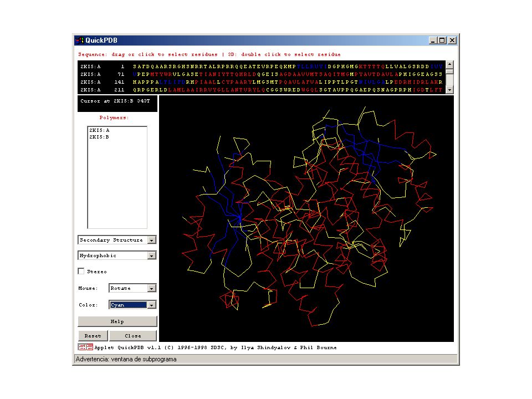
Task: Click the 'Cursor at 2KI5:B 343T' readout
Action: coord(115,101)
